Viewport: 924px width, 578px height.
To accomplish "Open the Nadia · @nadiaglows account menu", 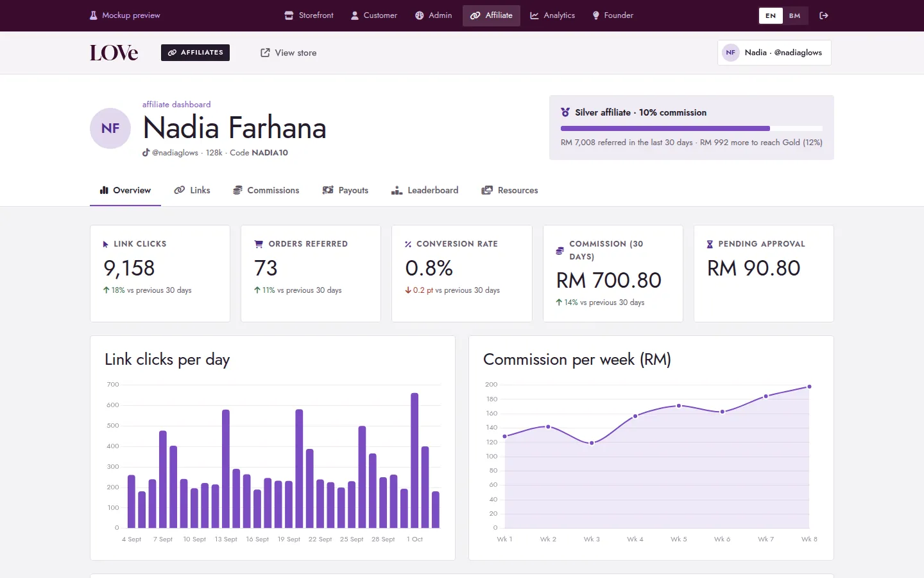I will (774, 53).
